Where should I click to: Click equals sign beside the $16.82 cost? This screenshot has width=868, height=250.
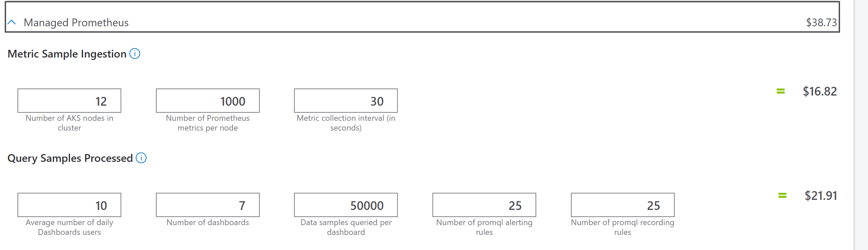[781, 91]
